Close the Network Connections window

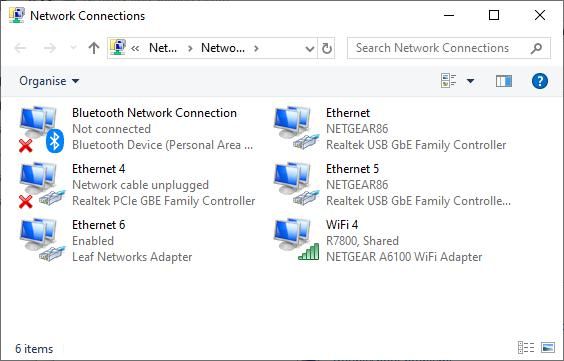[540, 15]
